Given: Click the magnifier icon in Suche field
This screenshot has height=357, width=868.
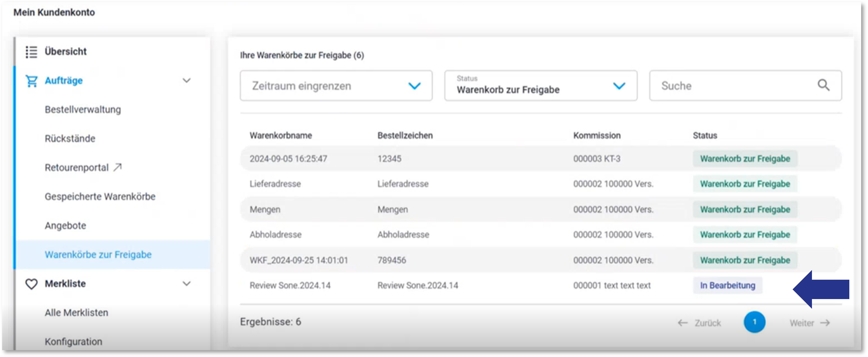Looking at the screenshot, I should pos(823,85).
